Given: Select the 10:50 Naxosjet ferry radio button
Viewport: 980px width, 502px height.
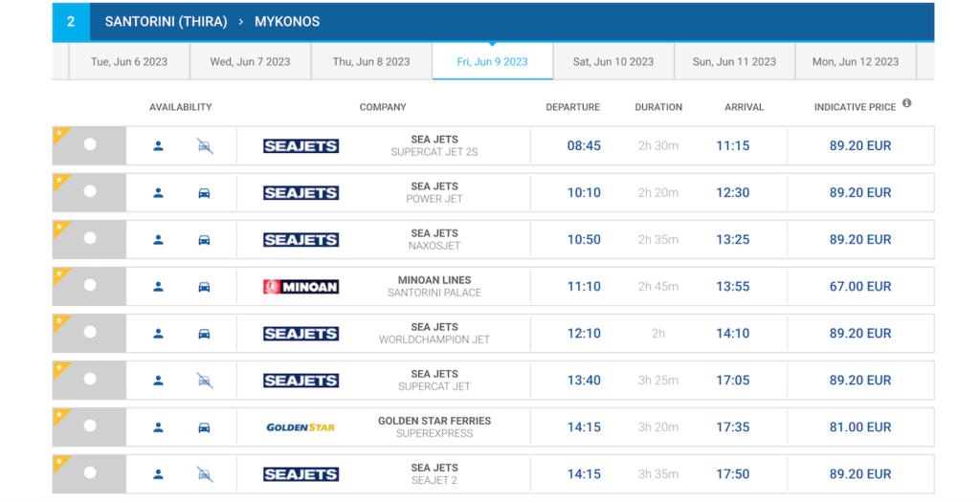Looking at the screenshot, I should tap(90, 238).
